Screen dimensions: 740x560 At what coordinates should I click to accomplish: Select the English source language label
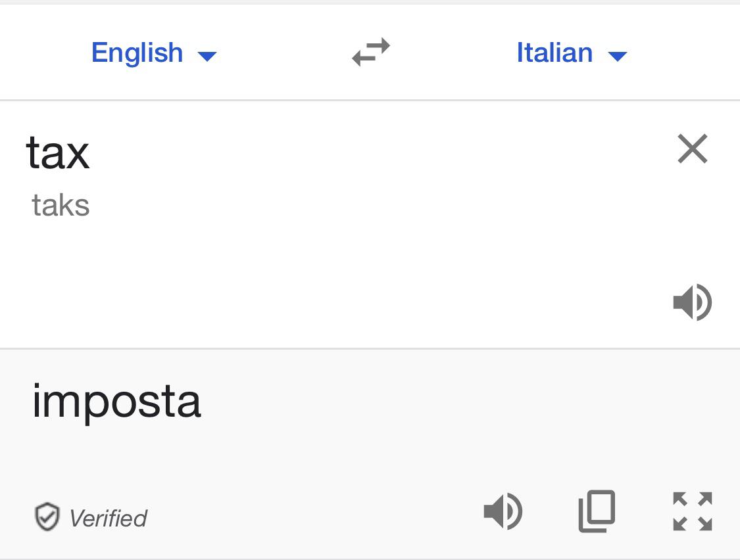tap(137, 53)
